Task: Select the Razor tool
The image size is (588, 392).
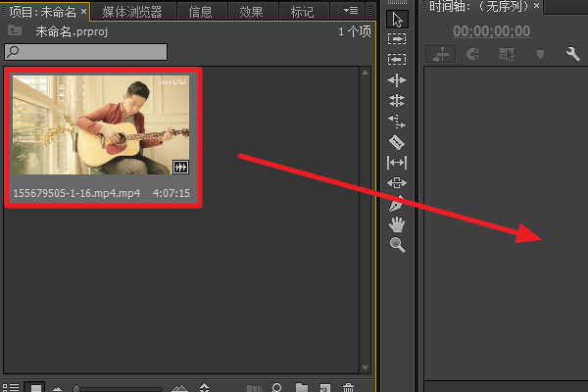Action: tap(397, 142)
